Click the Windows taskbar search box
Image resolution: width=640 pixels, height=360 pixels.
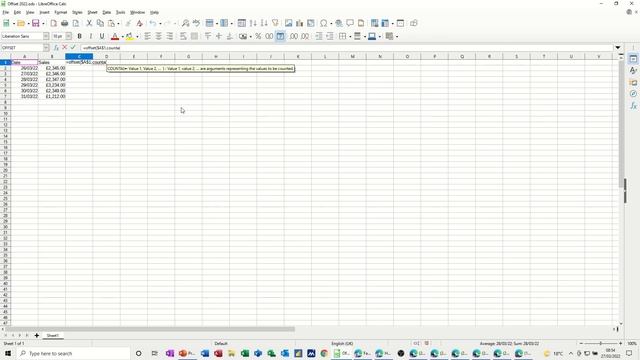coord(73,353)
